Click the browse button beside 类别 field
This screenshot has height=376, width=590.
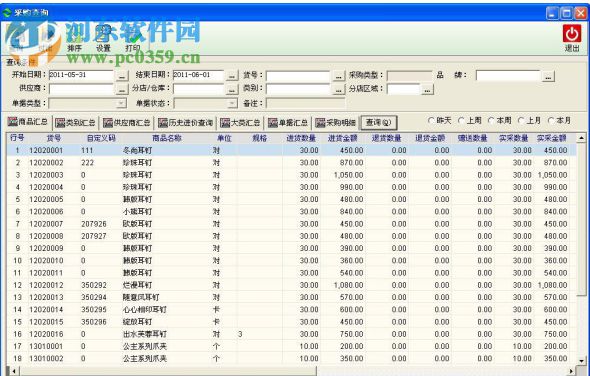click(x=339, y=90)
